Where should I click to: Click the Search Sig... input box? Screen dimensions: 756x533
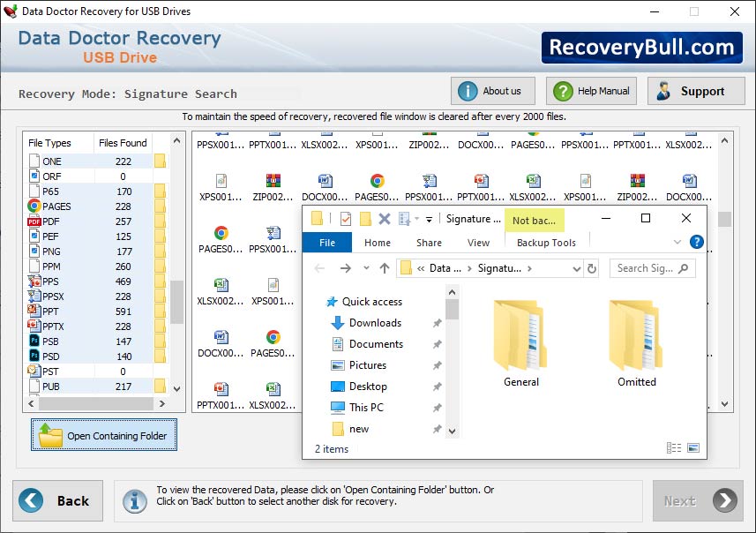tap(652, 268)
